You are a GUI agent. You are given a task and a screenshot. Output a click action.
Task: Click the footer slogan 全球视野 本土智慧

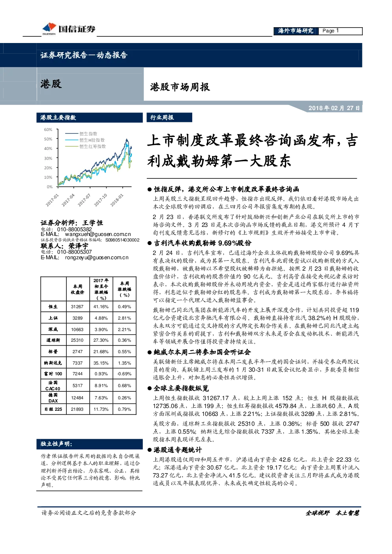332,513
